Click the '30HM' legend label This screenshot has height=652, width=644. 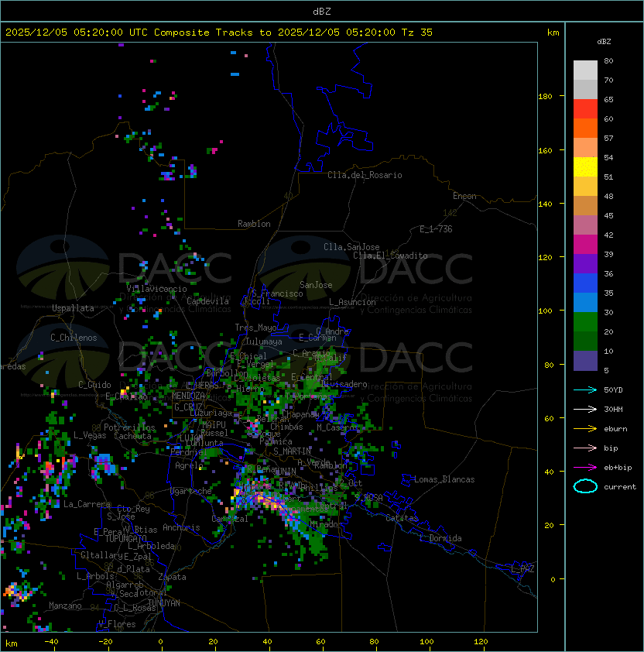tap(613, 410)
